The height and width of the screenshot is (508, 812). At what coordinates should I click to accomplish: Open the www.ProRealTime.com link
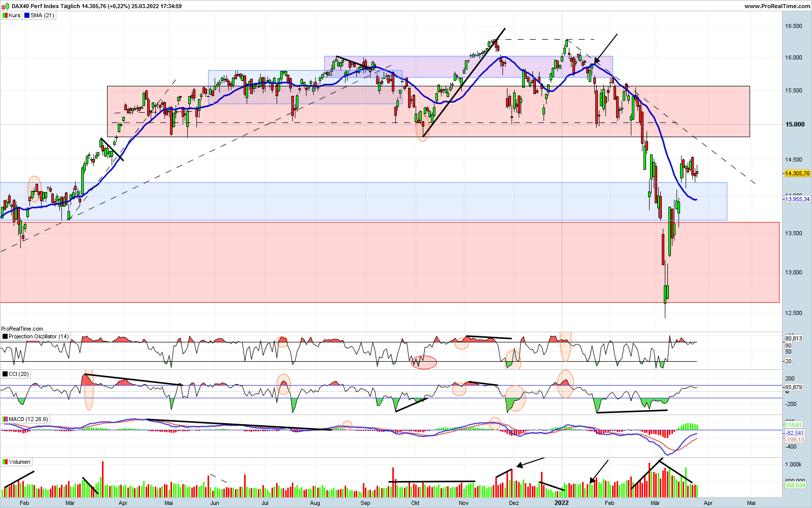777,6
